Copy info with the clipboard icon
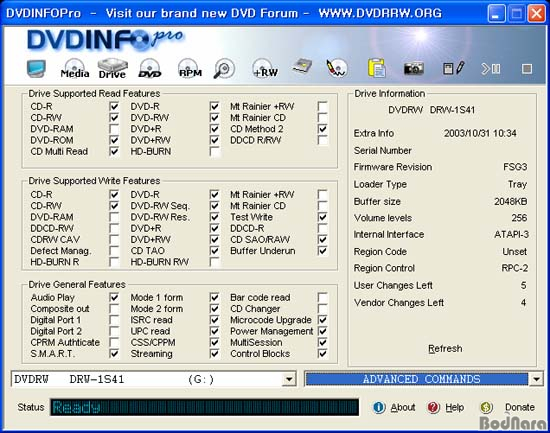Viewport: 550px width, 433px height. [376, 68]
